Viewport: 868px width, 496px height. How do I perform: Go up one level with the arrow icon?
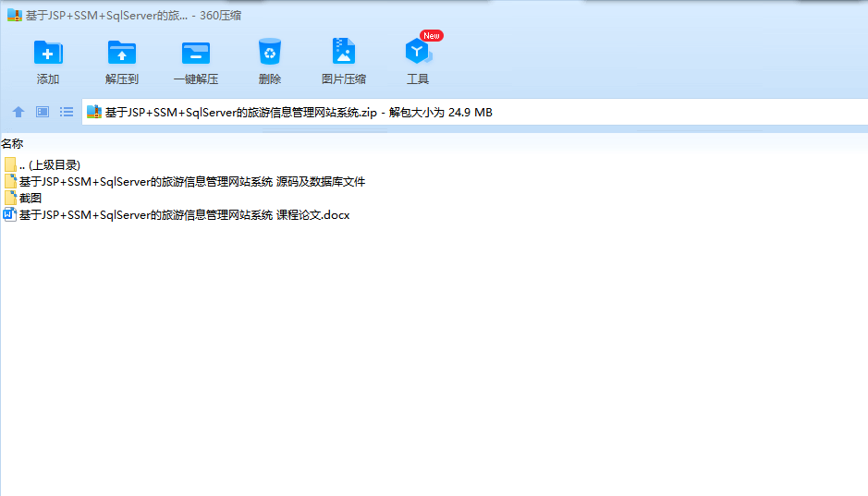[18, 112]
